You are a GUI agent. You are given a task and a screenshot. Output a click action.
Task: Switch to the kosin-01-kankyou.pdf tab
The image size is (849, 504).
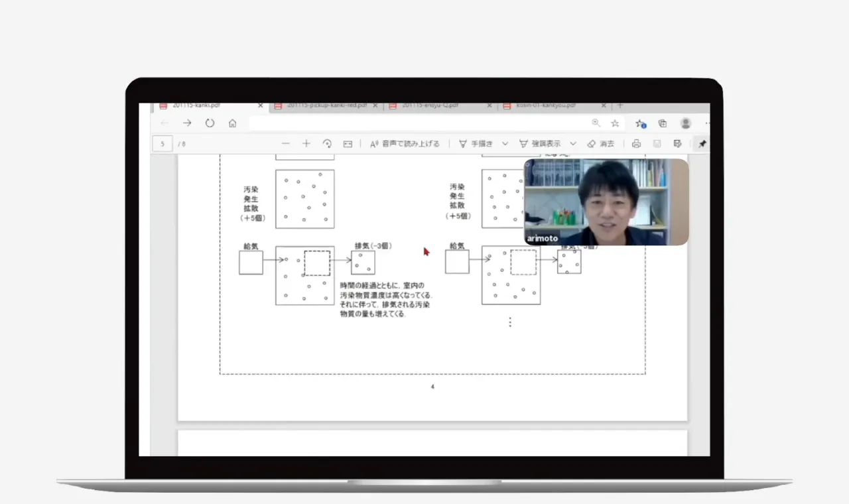pyautogui.click(x=547, y=105)
